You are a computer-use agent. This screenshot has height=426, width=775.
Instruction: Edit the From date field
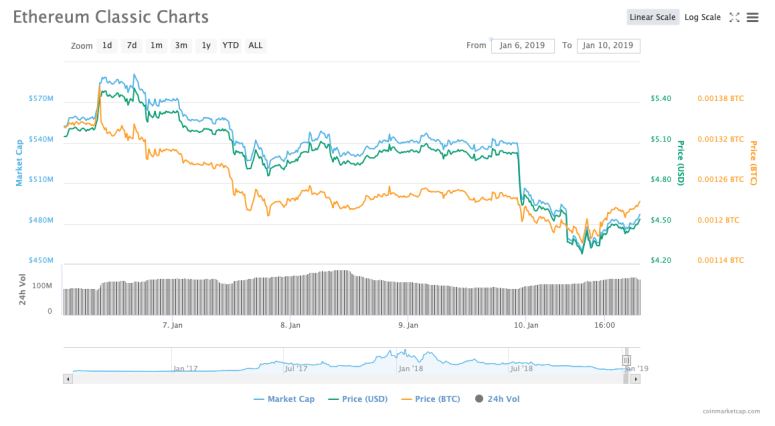point(522,45)
